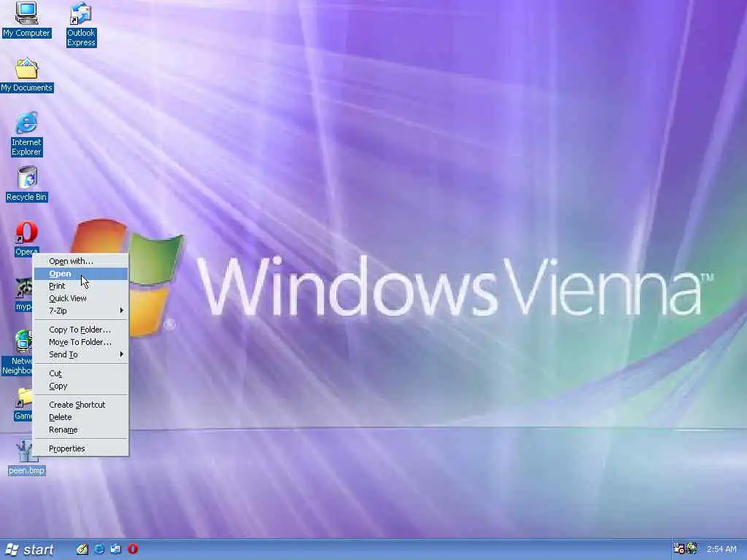
Task: Click the Show Desktop quick launch icon
Action: [x=82, y=549]
